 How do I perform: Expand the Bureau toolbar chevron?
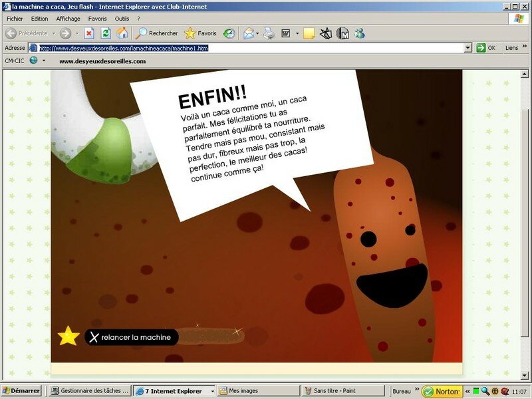(417, 389)
